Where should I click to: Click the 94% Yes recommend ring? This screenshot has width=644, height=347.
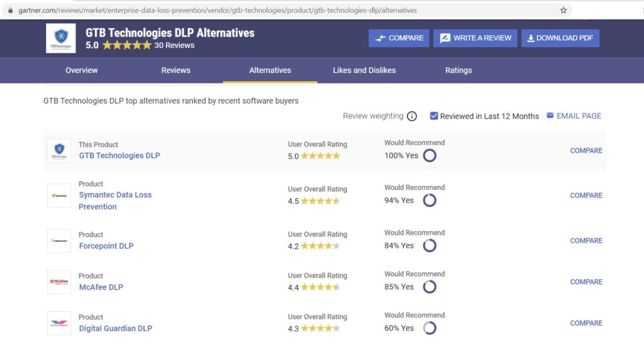coord(430,201)
